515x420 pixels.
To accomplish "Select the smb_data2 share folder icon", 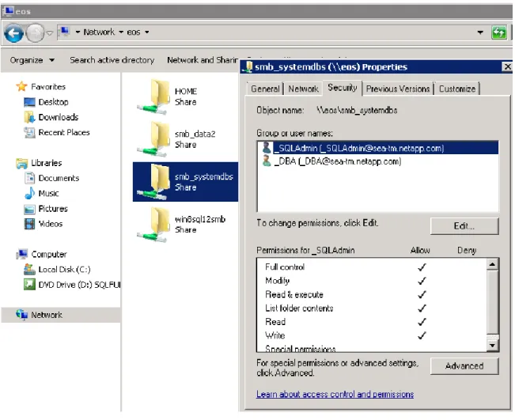I will [x=153, y=139].
